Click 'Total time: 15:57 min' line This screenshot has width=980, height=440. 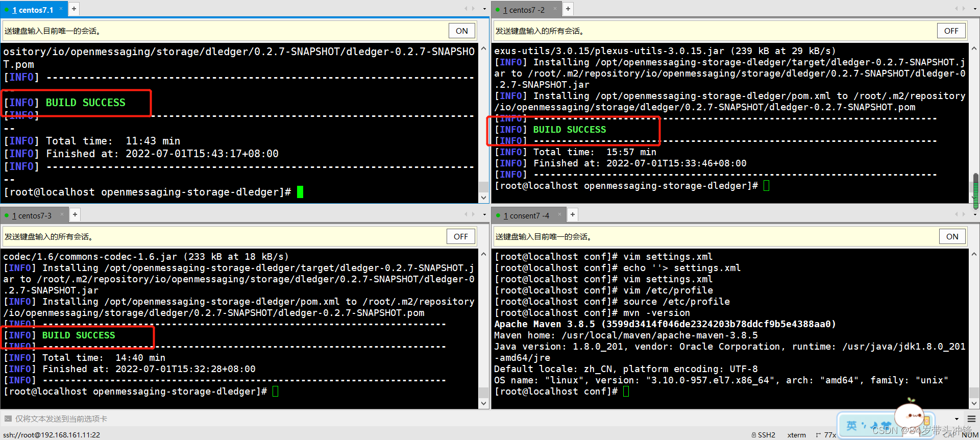pos(575,152)
